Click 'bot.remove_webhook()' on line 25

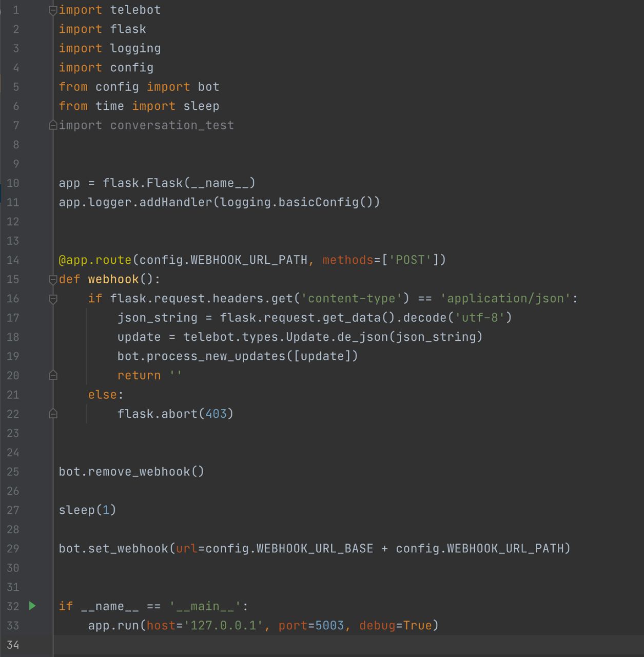tap(131, 472)
